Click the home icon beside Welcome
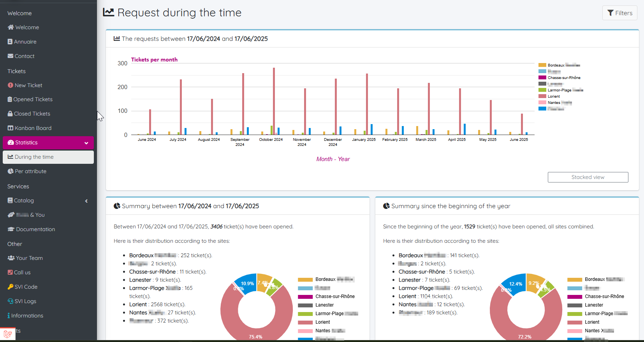 [11, 27]
